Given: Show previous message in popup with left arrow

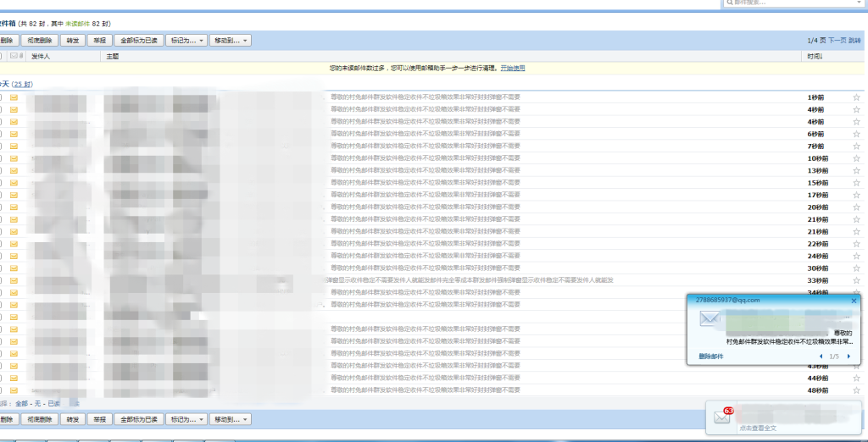Looking at the screenshot, I should (821, 356).
